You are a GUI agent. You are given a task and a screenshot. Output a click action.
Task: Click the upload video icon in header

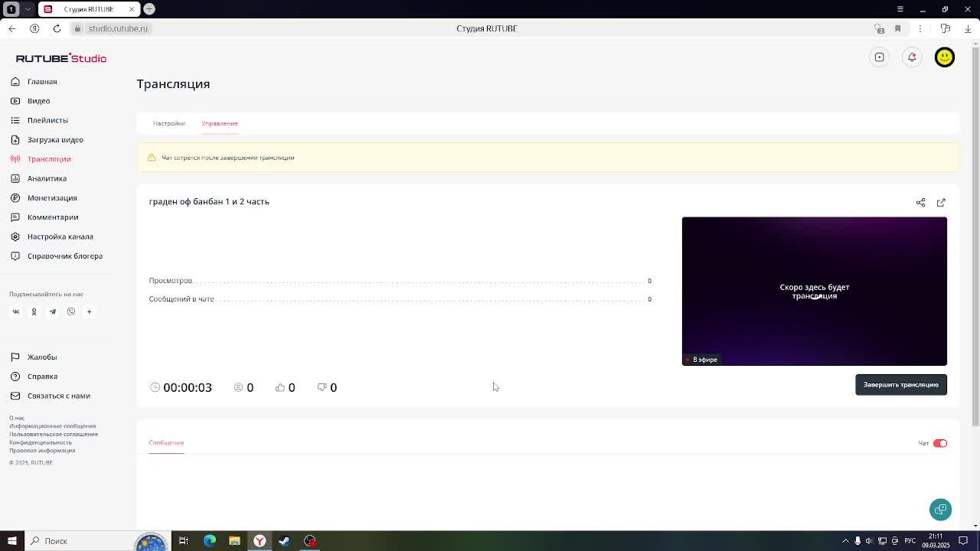(x=880, y=57)
